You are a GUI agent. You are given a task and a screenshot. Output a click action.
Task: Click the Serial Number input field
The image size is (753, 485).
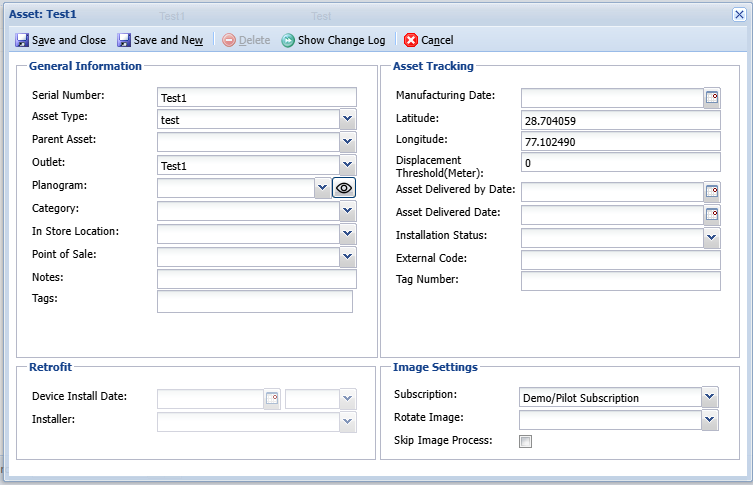pos(256,97)
